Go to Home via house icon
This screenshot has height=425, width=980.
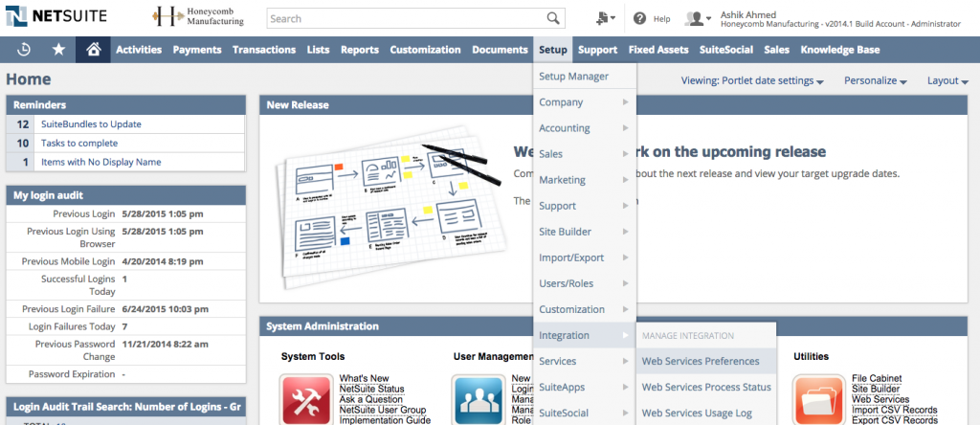point(94,50)
